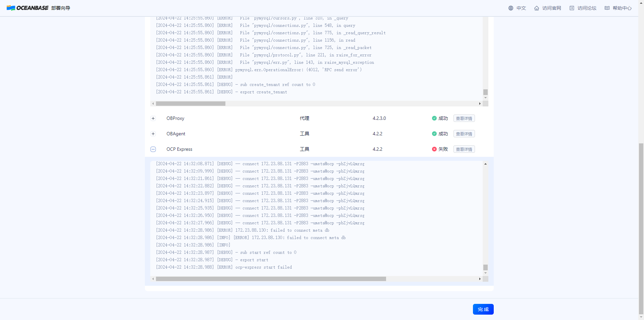The width and height of the screenshot is (644, 320).
Task: Click green success icon in OBProxy row
Action: coord(434,118)
